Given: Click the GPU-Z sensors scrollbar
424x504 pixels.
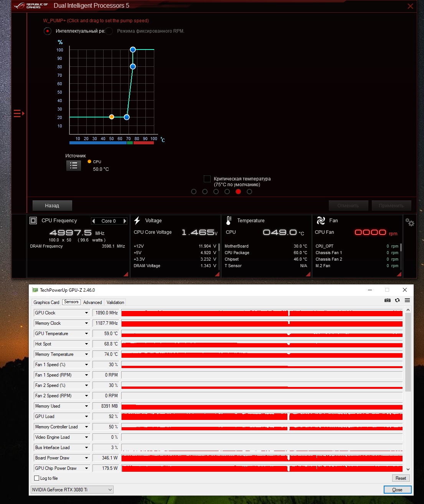Looking at the screenshot, I should coord(408,352).
